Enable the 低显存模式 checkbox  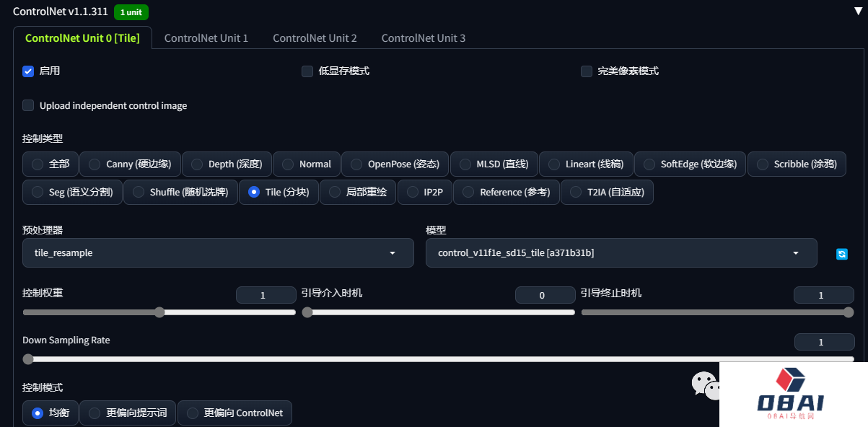[307, 71]
